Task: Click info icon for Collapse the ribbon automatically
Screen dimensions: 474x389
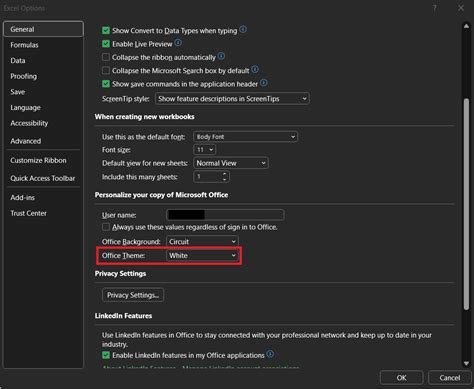Action: click(221, 56)
